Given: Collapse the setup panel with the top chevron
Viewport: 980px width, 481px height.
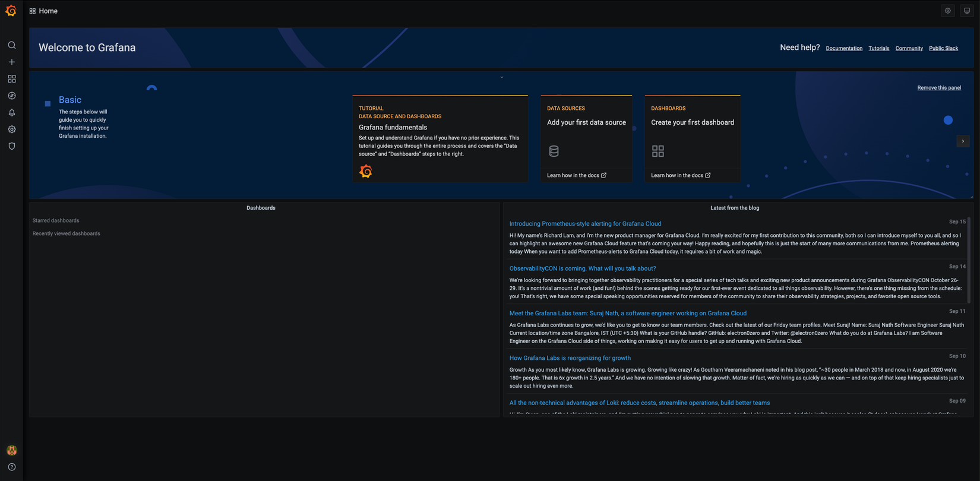Looking at the screenshot, I should click(x=502, y=77).
